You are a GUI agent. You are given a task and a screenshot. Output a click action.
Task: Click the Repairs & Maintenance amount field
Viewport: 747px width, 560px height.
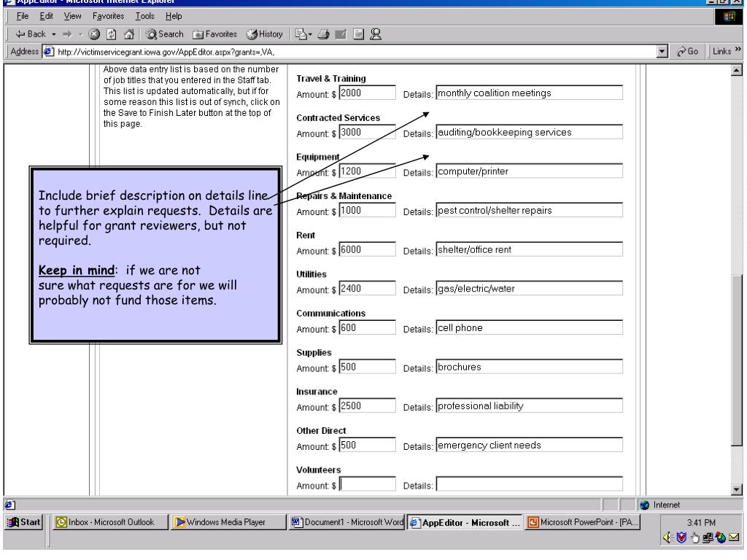(x=367, y=210)
